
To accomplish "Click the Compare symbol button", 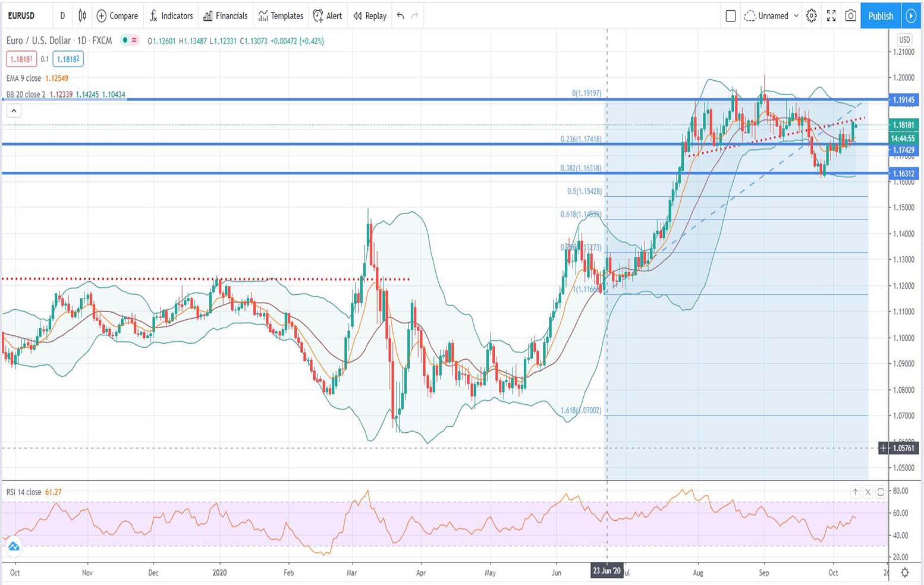I will coord(117,16).
